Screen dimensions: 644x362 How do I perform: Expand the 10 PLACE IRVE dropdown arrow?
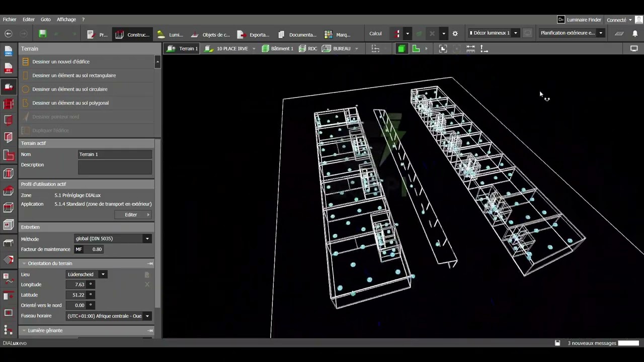(254, 49)
